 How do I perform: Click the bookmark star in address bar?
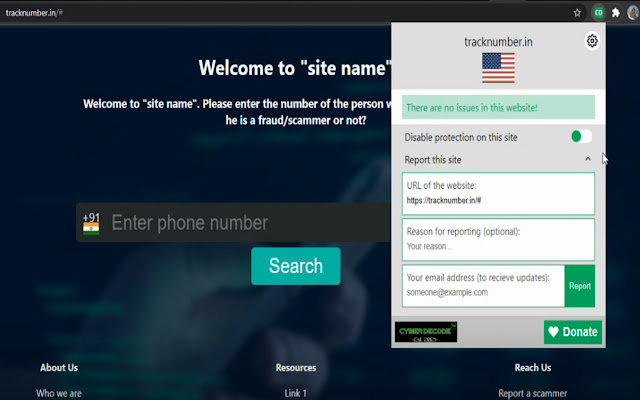(577, 13)
